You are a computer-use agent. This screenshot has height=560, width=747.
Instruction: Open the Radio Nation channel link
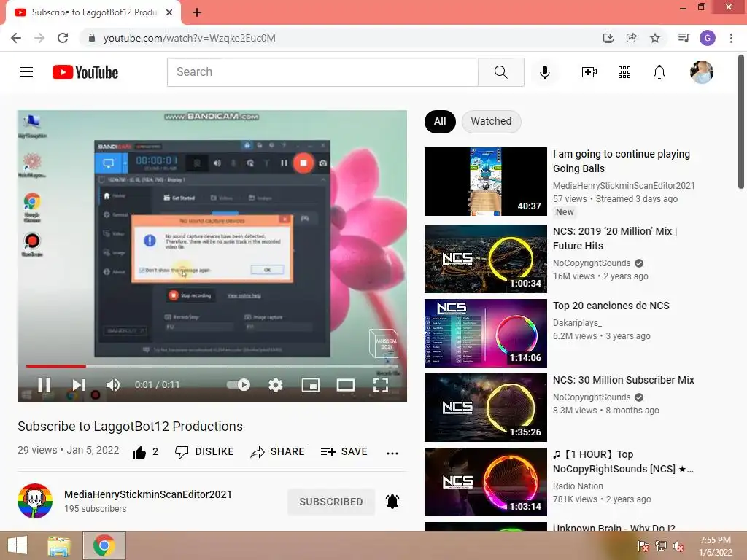point(578,486)
